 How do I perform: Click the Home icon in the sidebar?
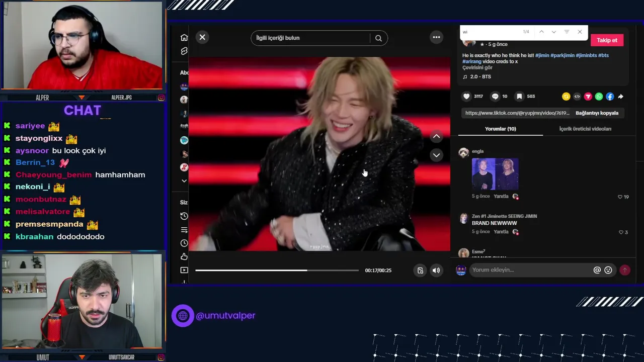(x=184, y=38)
